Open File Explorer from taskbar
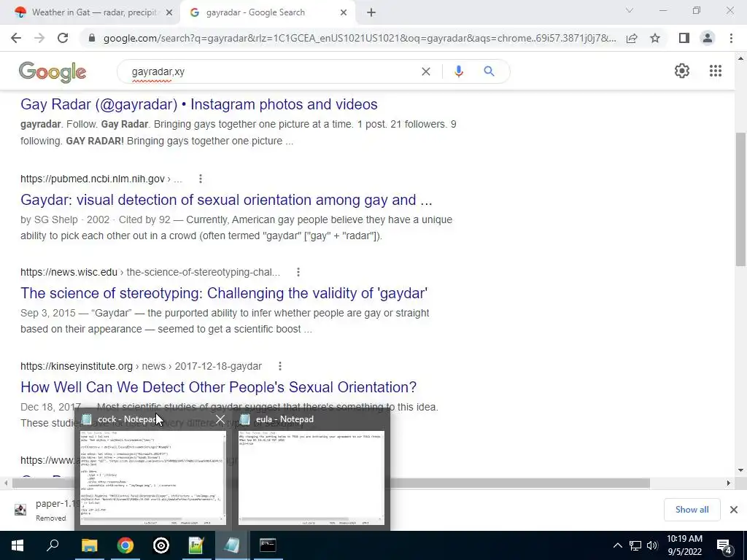Viewport: 747px width, 560px height. pos(89,545)
